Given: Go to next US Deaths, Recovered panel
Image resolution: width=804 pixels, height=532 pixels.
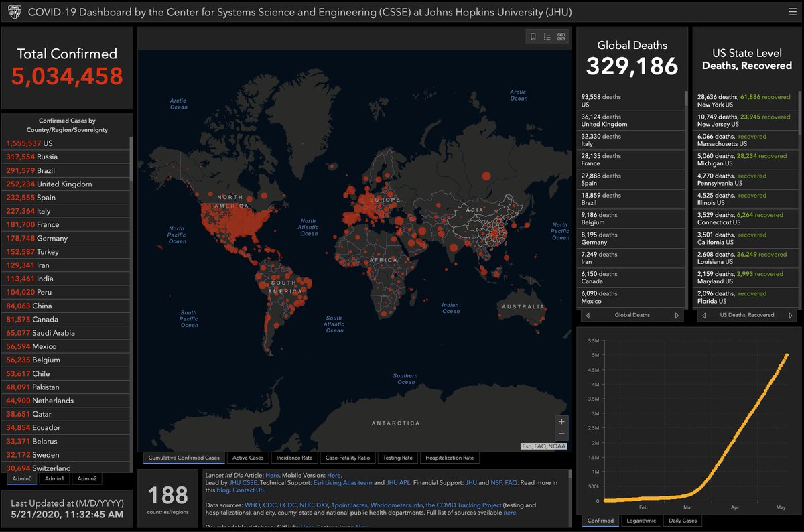Looking at the screenshot, I should click(x=792, y=315).
